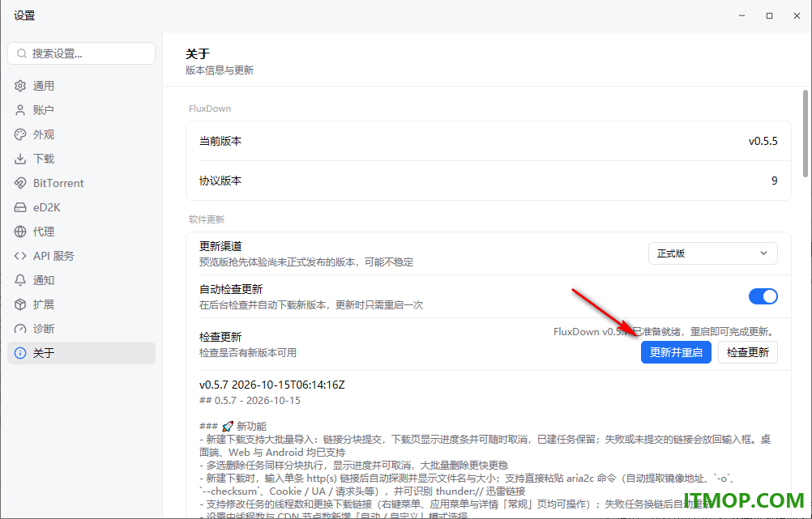The height and width of the screenshot is (519, 812).
Task: Click the eD2K drive icon
Action: [20, 207]
